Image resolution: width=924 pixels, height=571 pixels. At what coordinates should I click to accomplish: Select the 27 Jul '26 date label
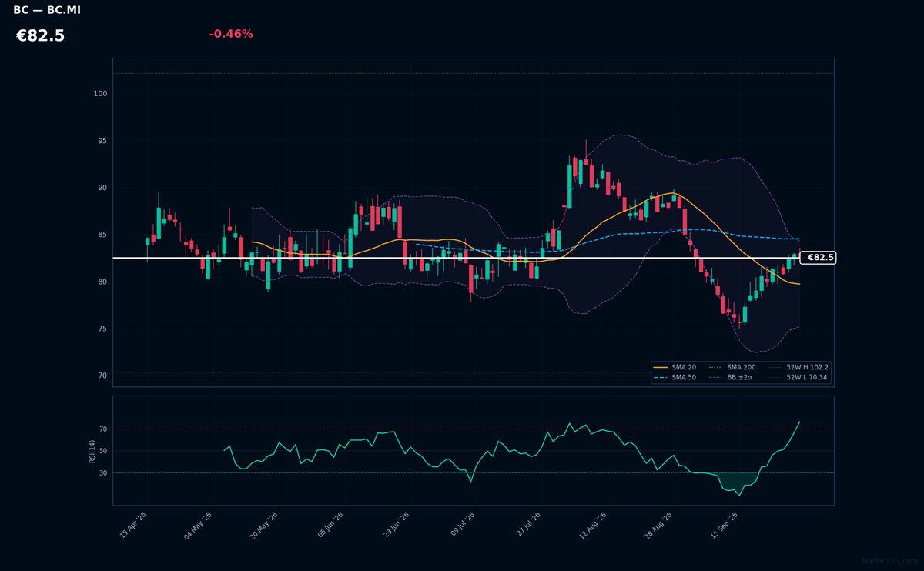530,526
